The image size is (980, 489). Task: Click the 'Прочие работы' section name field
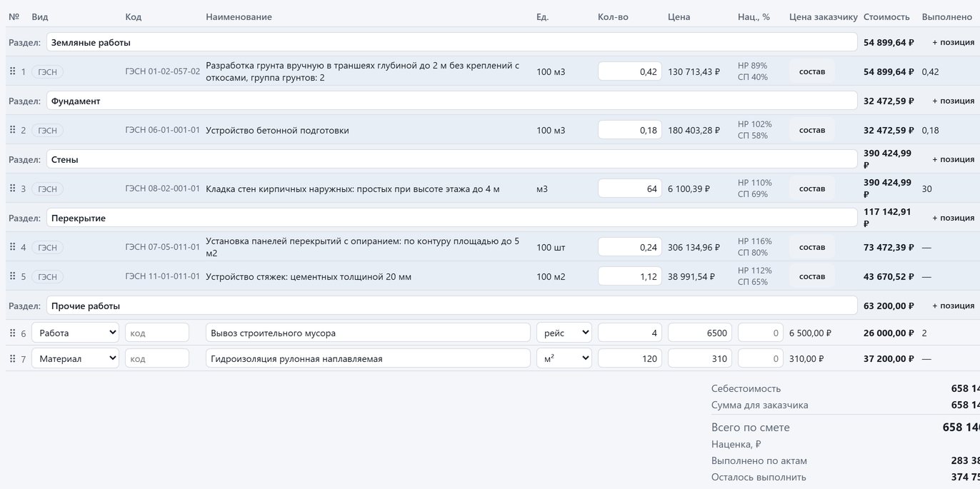click(451, 306)
